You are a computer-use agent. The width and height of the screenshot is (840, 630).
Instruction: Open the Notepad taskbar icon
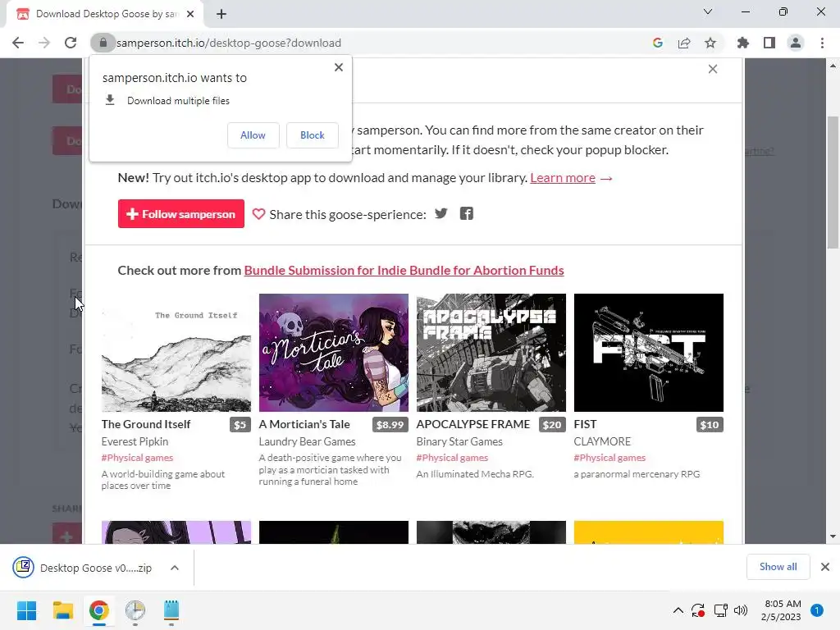pyautogui.click(x=171, y=610)
